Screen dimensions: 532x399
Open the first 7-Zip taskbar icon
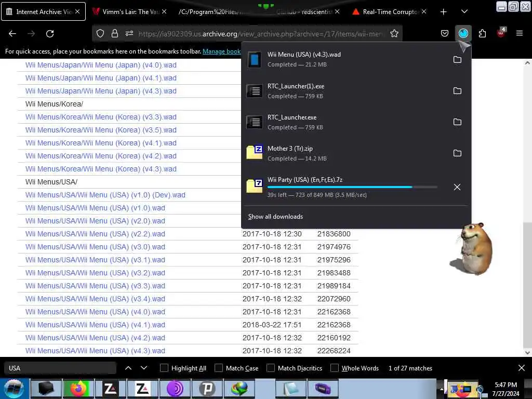point(110,389)
